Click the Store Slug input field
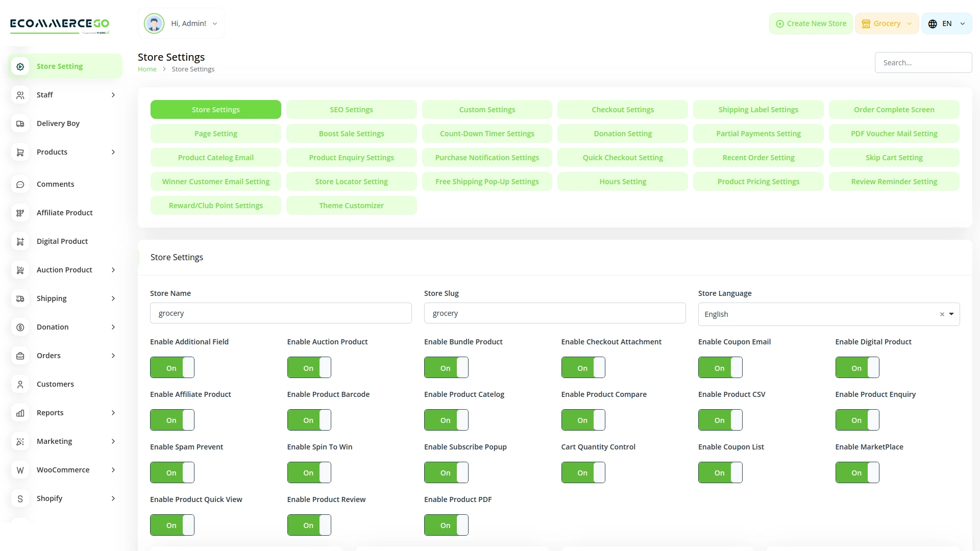 554,313
